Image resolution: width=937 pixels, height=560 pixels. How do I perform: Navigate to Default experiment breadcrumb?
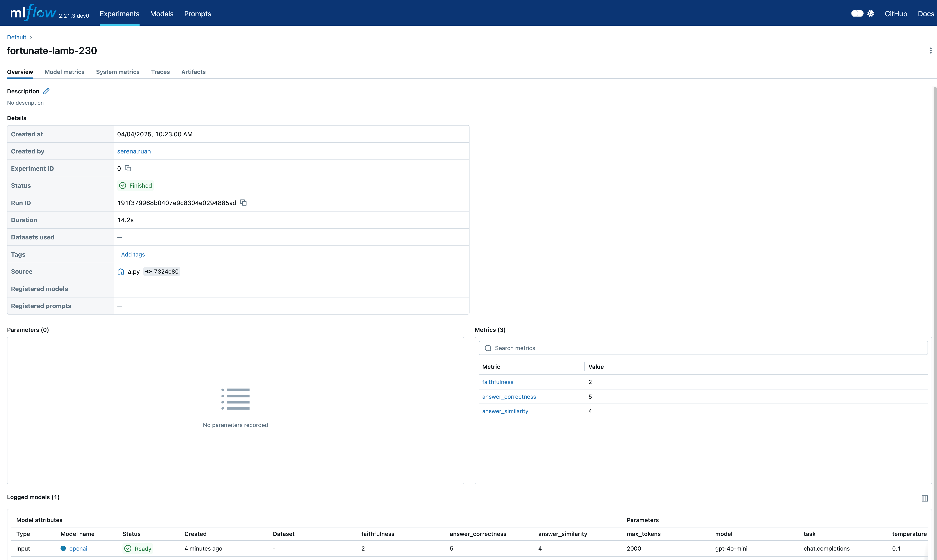point(17,37)
